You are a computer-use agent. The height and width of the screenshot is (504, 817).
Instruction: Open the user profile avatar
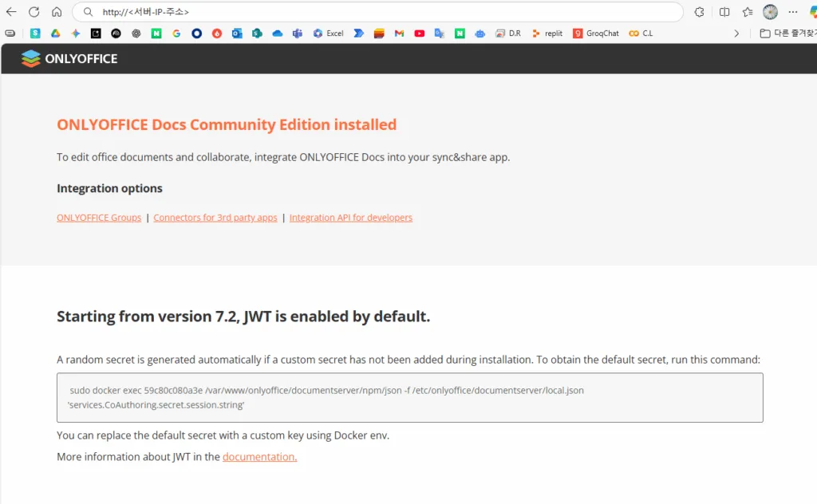click(770, 11)
